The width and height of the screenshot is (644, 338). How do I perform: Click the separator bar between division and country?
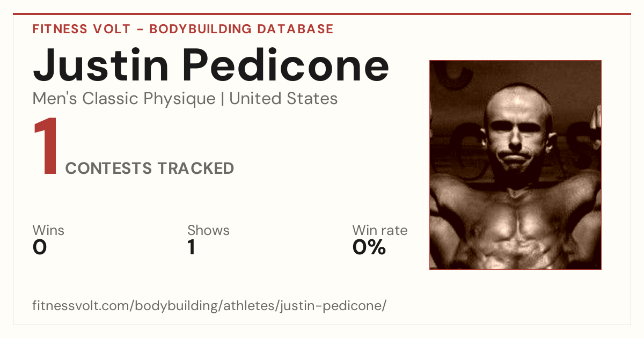pyautogui.click(x=222, y=99)
